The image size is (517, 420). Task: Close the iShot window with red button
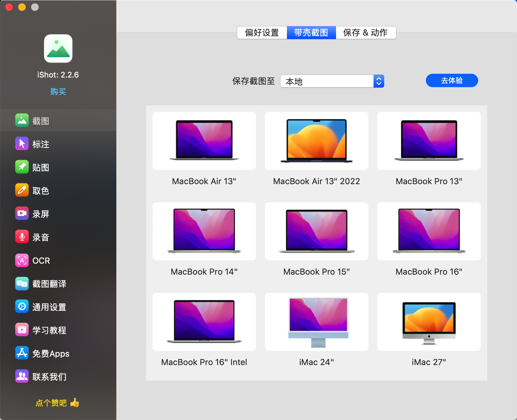(x=9, y=7)
